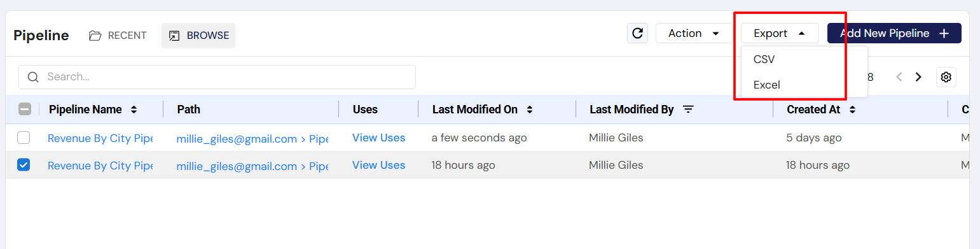
Task: Sort by Created At arrows icon
Action: (852, 110)
